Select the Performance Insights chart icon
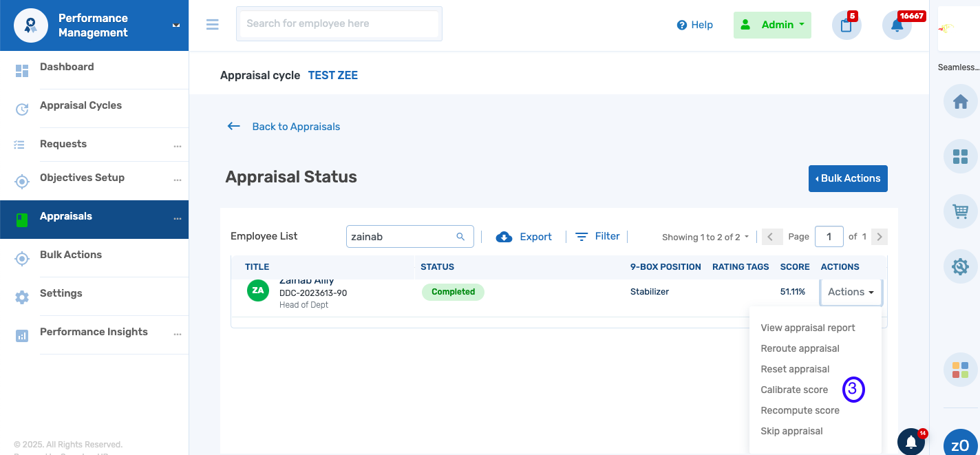Screen dimensions: 980x455 (x=21, y=331)
